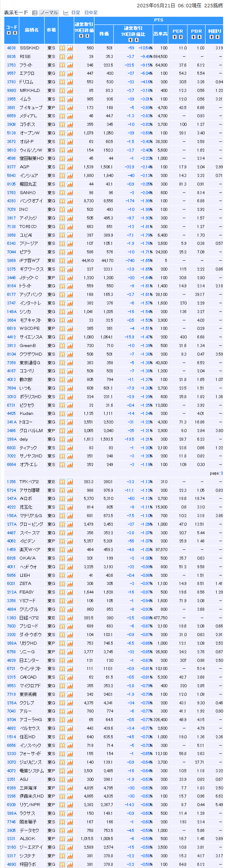Open stock code 1356 link

[x=12, y=481]
